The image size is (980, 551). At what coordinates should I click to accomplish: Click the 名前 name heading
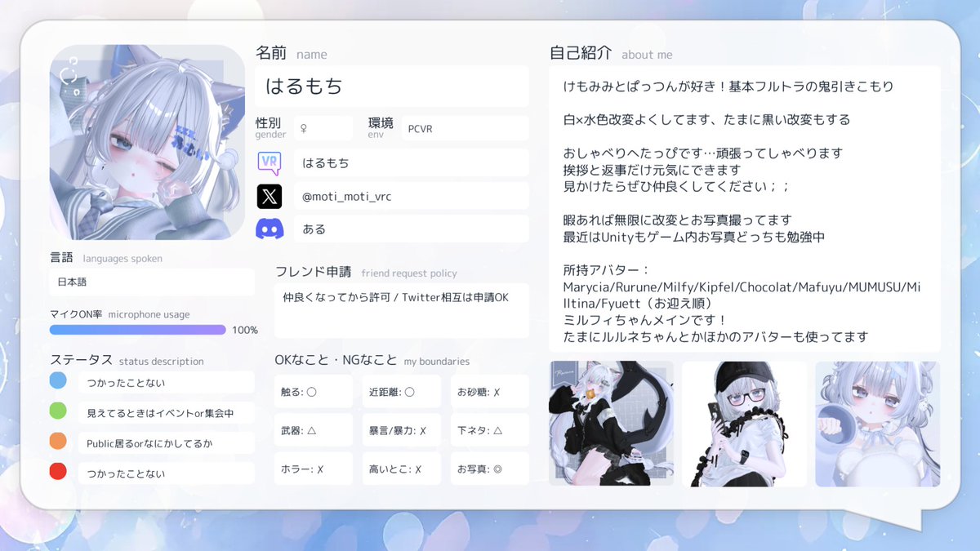coord(292,54)
